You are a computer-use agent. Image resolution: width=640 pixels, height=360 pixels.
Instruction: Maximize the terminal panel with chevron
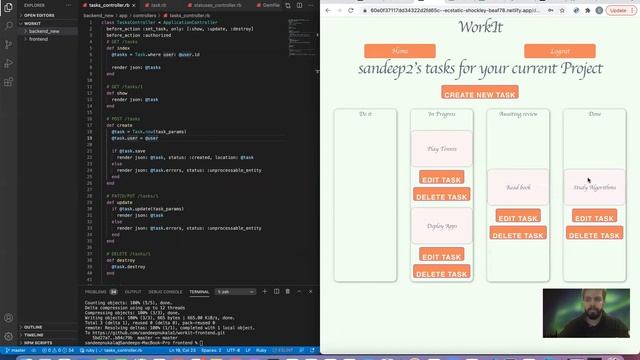click(299, 291)
